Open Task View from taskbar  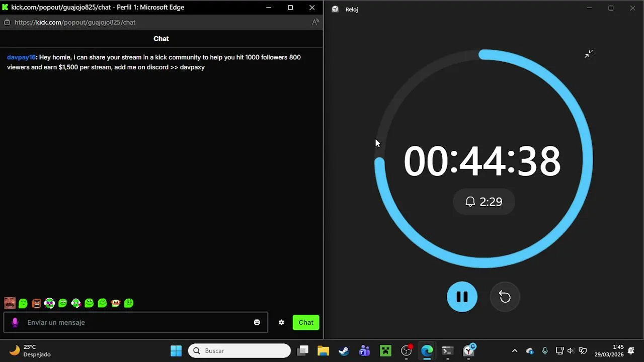[x=302, y=350]
